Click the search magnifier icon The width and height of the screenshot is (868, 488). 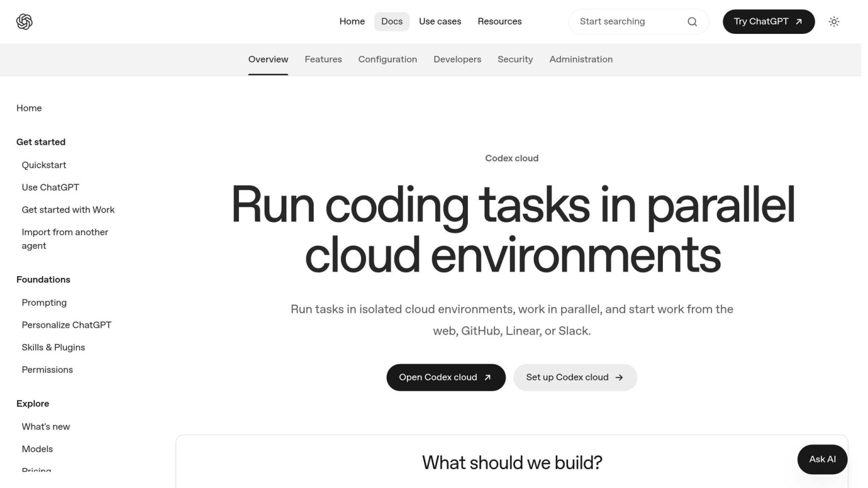coord(692,21)
